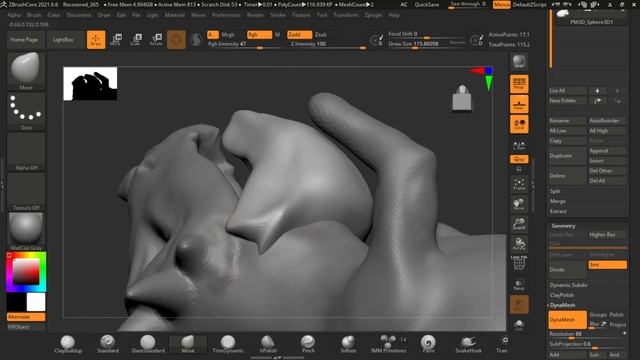Toggle the Mrgb channel button
Viewport: 640px width, 360px height.
(228, 35)
